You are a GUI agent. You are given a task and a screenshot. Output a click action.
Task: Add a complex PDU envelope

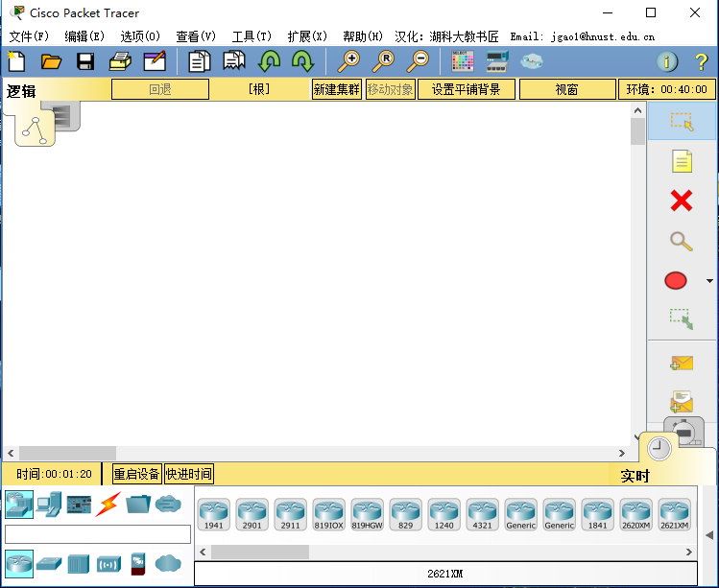click(682, 402)
